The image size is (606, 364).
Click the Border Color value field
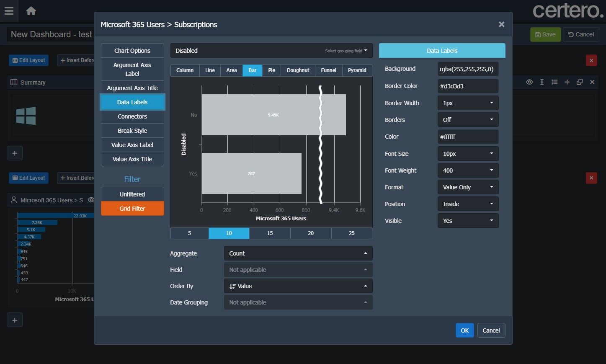click(x=468, y=86)
